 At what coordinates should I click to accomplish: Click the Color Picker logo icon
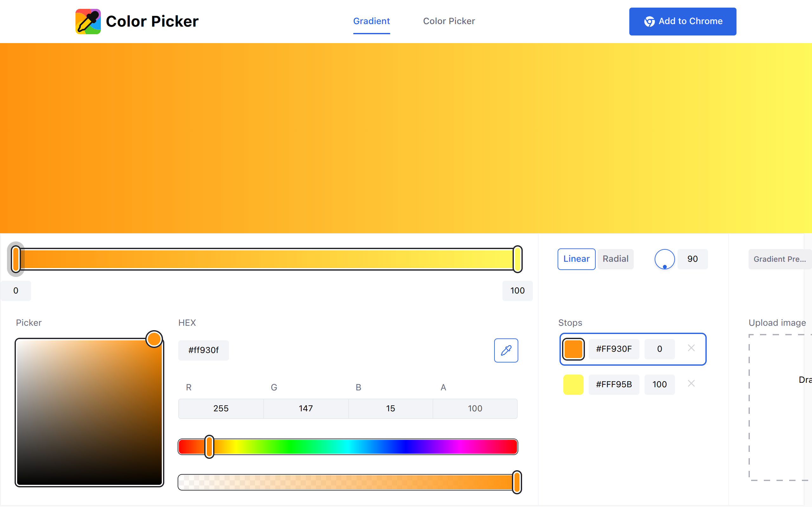88,21
